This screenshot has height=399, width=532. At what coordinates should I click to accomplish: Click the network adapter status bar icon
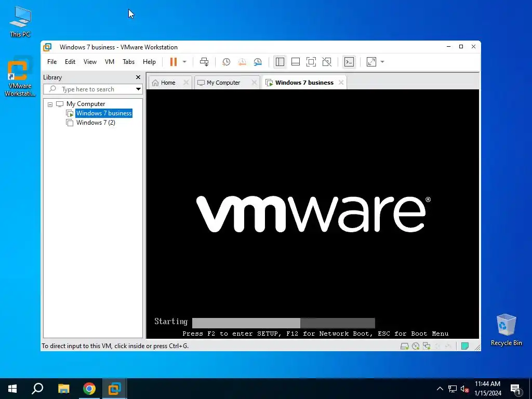(427, 346)
